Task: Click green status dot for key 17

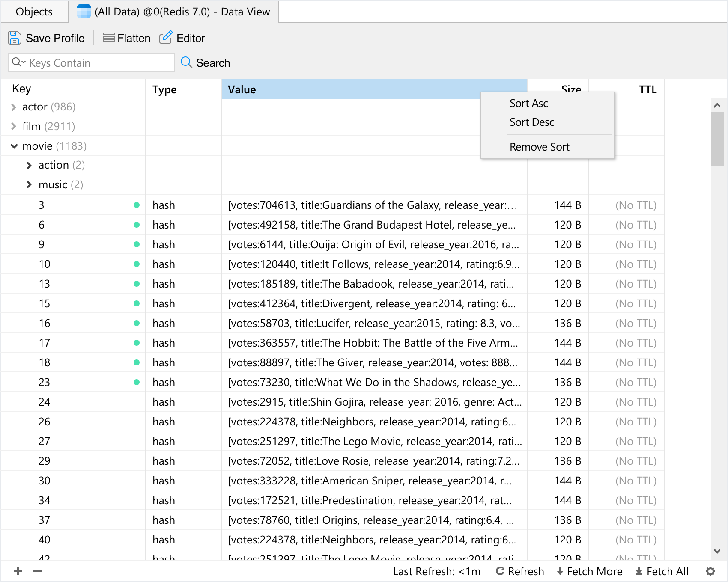Action: (137, 343)
